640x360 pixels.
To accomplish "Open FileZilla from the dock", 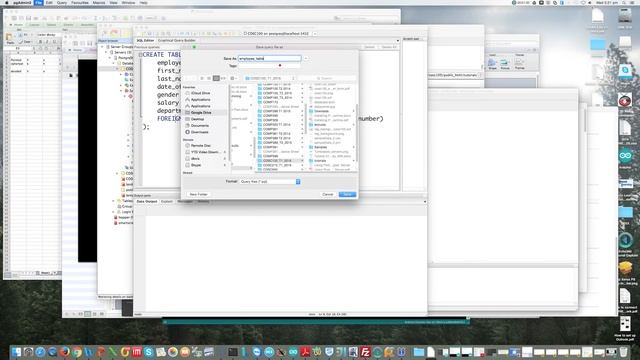I will click(x=365, y=352).
